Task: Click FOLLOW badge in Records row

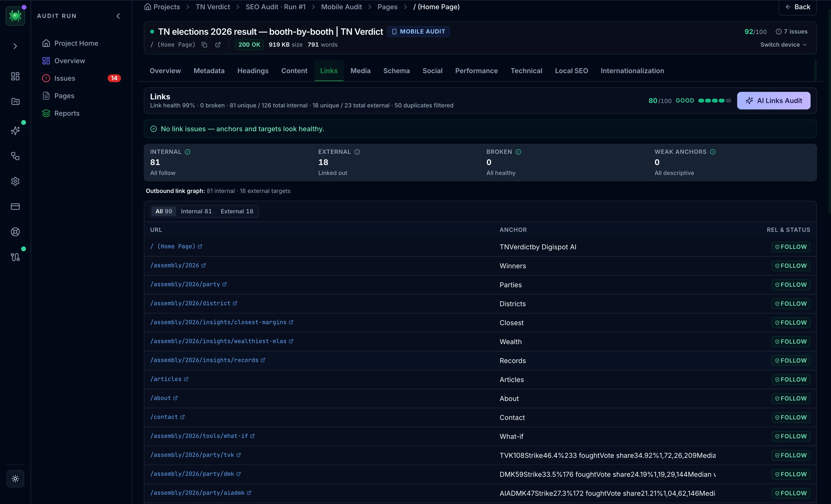Action: point(791,361)
